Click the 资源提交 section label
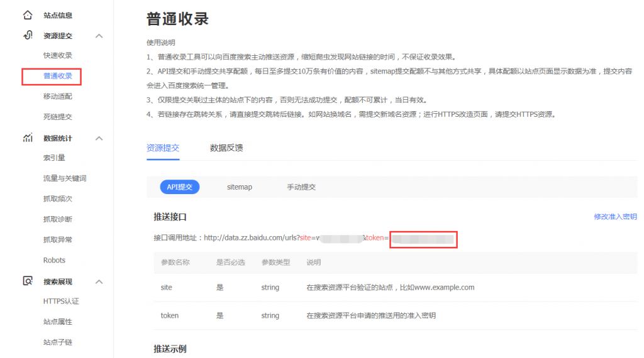Viewport: 644px width, 358px height. point(57,36)
